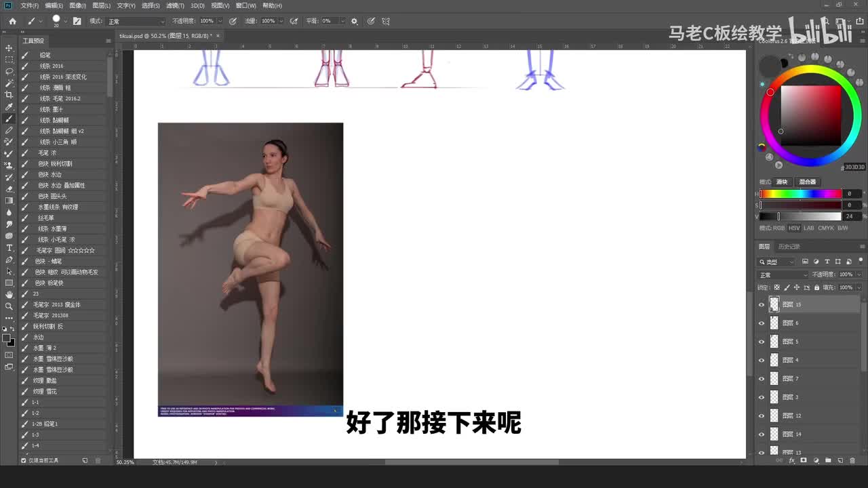Click the Home icon in options bar

pos(12,21)
